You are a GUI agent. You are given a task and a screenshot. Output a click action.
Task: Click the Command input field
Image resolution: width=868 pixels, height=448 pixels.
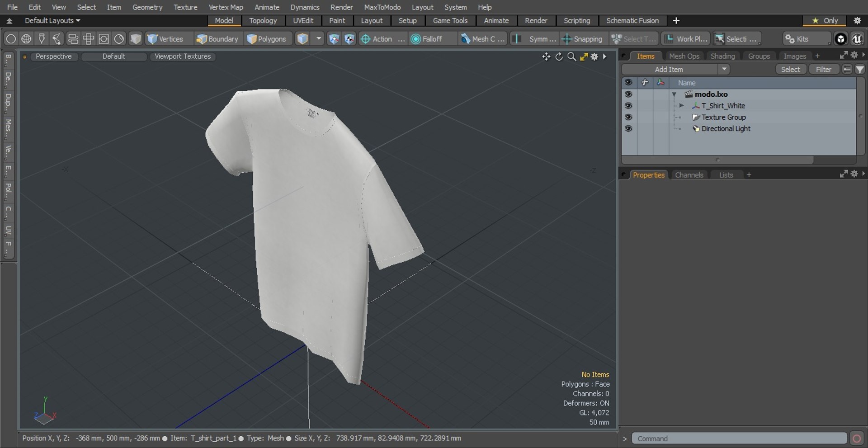click(739, 439)
